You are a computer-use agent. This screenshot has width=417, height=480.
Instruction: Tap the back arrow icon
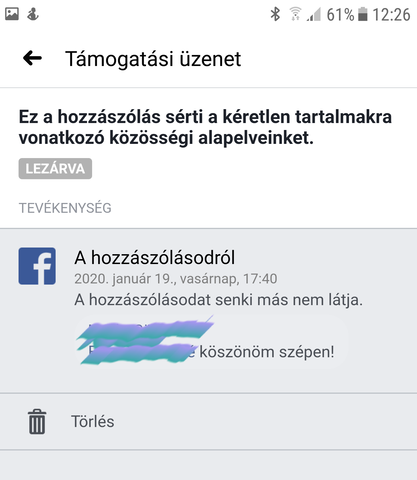click(x=32, y=58)
